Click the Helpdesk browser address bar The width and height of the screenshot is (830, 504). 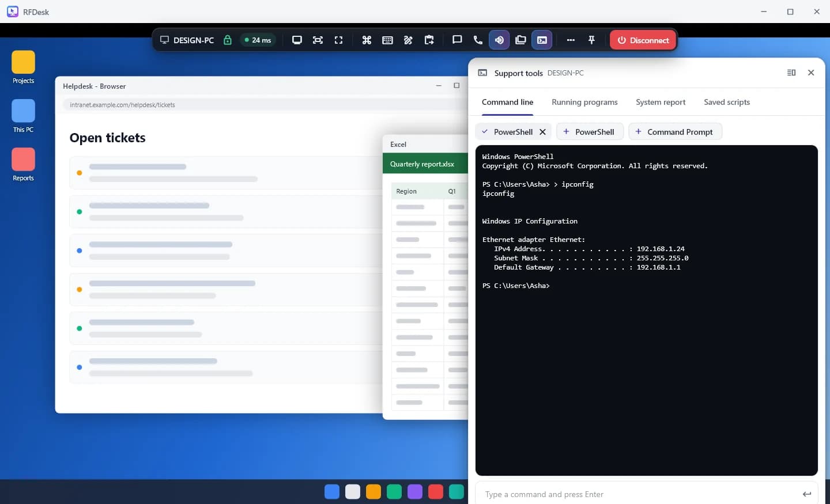tap(265, 105)
